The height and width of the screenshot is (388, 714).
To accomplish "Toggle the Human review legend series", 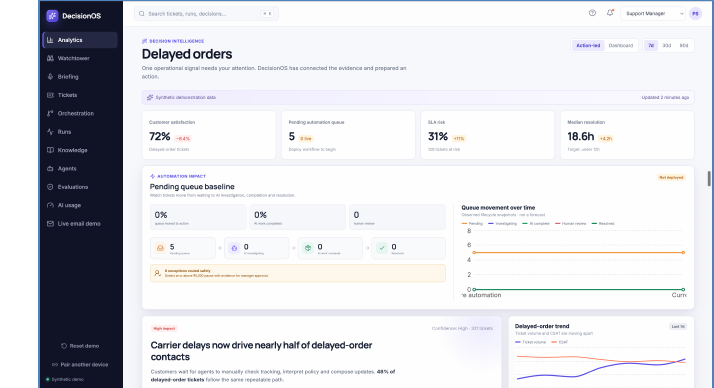I will [571, 224].
